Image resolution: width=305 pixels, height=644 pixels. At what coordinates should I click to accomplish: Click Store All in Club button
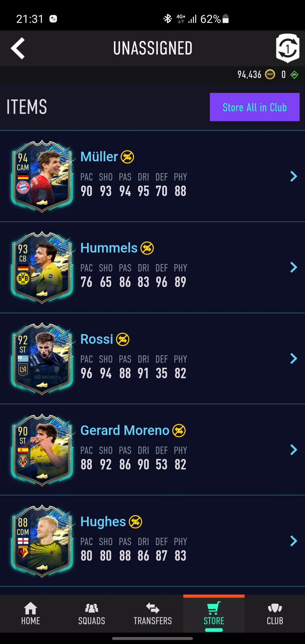click(254, 107)
